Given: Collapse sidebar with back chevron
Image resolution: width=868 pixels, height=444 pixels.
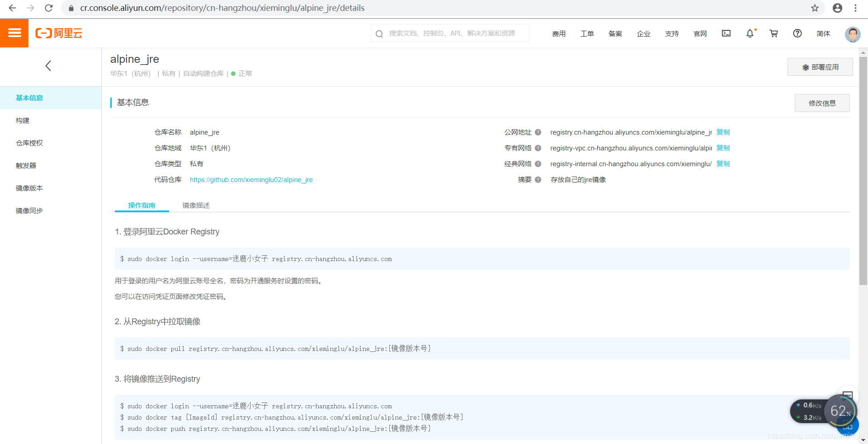Looking at the screenshot, I should (48, 66).
